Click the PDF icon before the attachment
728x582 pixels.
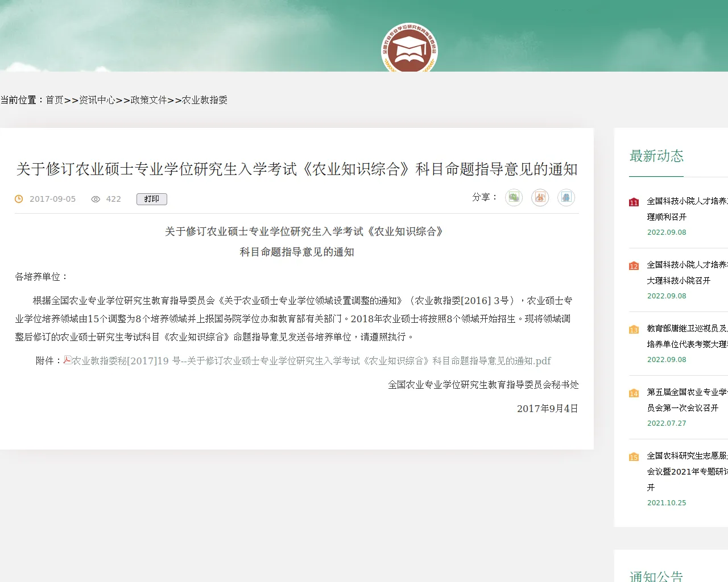(67, 360)
